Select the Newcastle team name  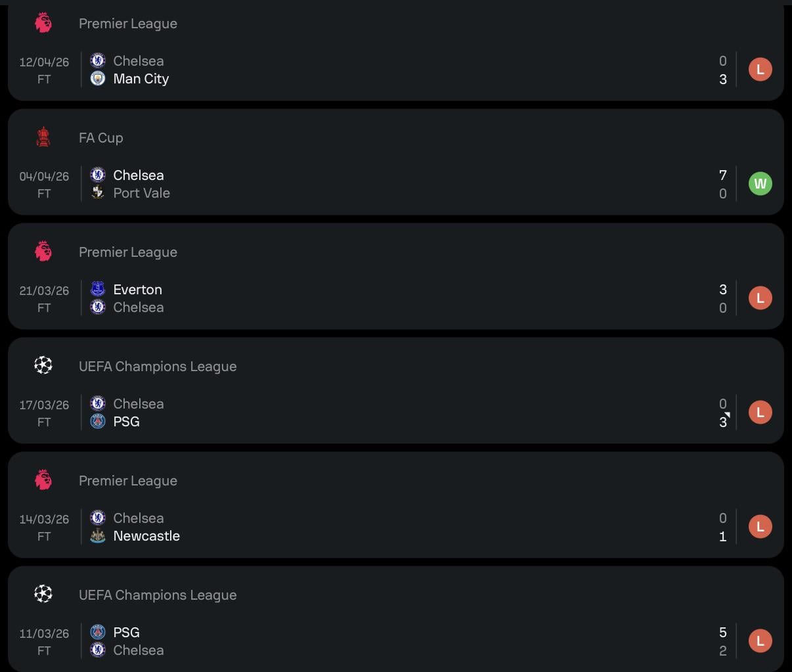(146, 536)
